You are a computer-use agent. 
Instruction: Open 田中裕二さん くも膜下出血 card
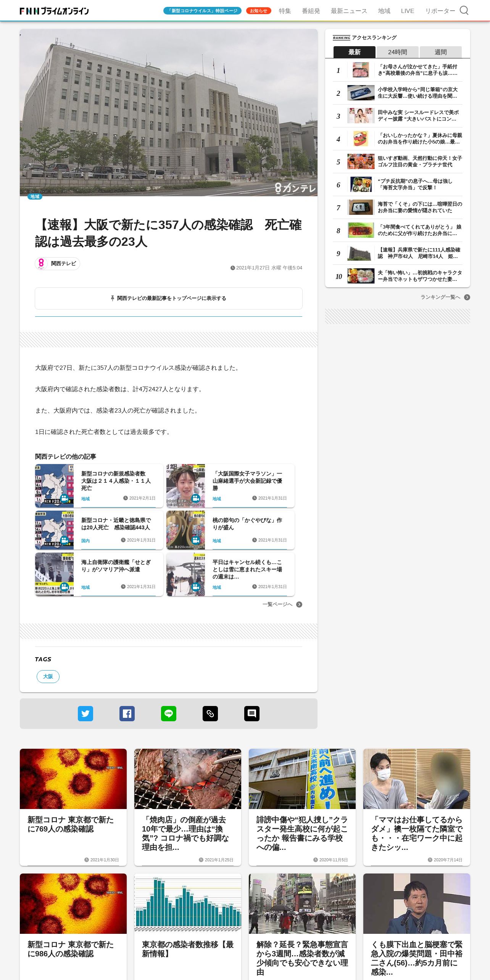point(417,927)
